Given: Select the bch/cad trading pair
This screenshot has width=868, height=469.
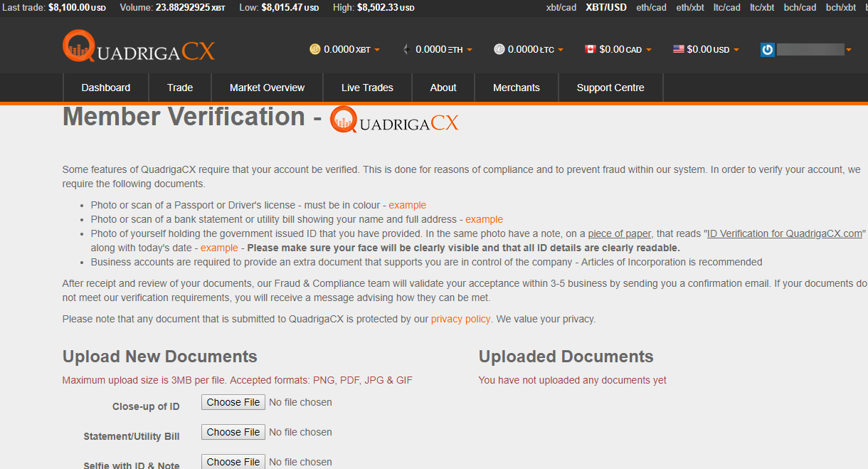Looking at the screenshot, I should [x=800, y=7].
